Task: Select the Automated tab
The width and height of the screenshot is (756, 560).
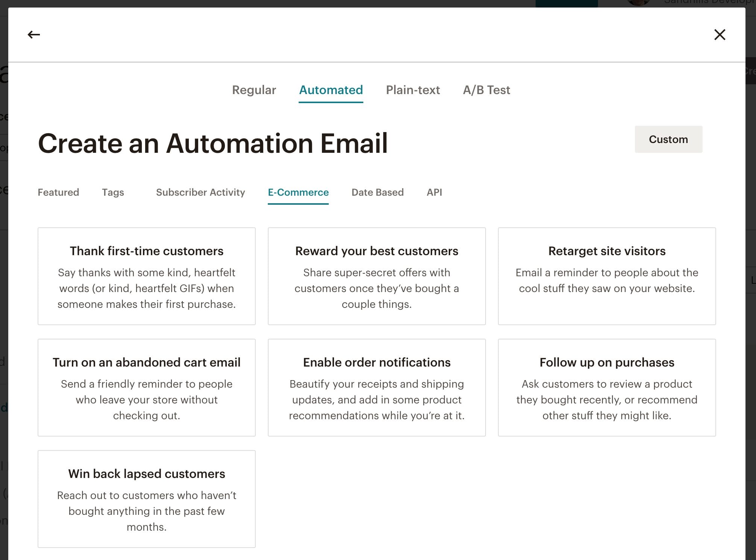Action: coord(331,90)
